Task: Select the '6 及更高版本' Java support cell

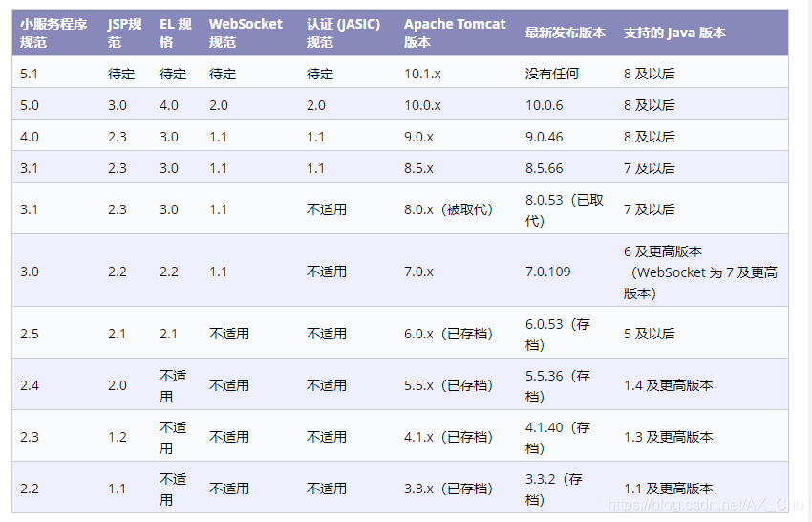Action: point(700,272)
